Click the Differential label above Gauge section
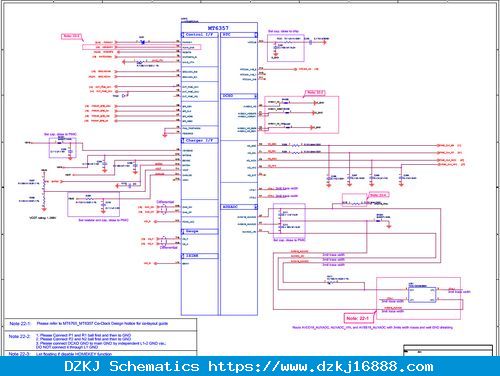This screenshot has height=376, width=500. point(165,202)
